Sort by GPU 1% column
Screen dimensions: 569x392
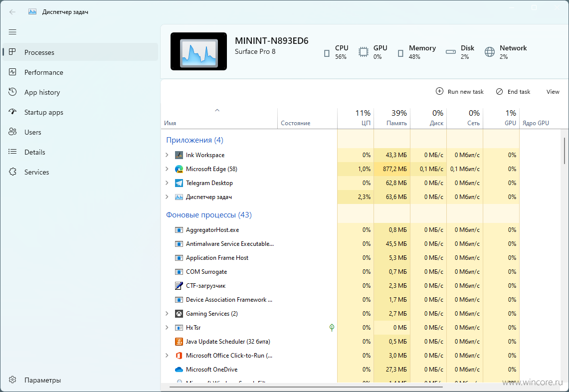click(x=501, y=118)
